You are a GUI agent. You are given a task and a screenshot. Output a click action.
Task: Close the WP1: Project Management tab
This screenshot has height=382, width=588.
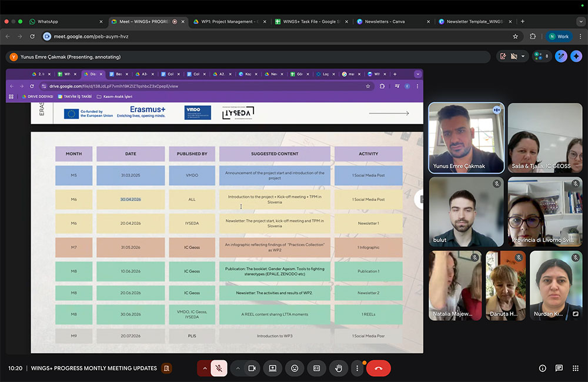[x=265, y=22]
